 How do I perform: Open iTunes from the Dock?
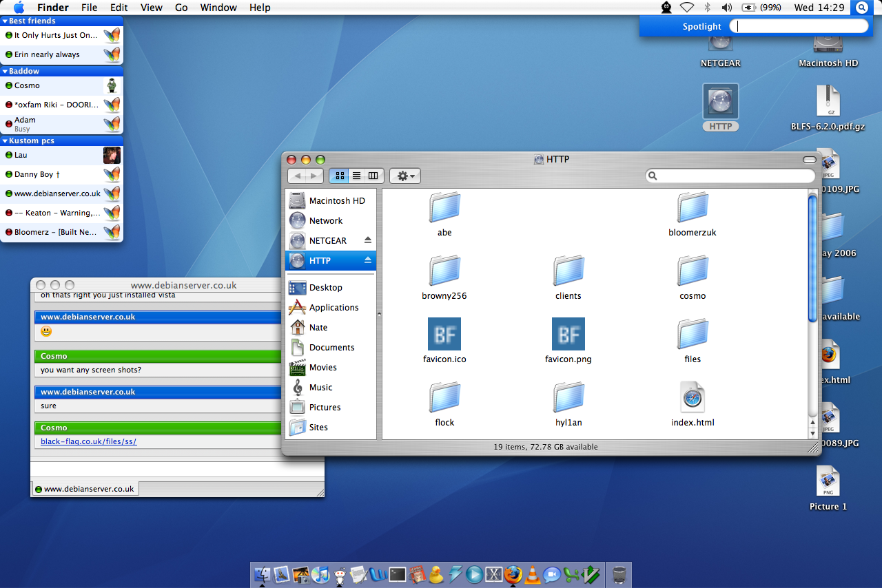320,574
